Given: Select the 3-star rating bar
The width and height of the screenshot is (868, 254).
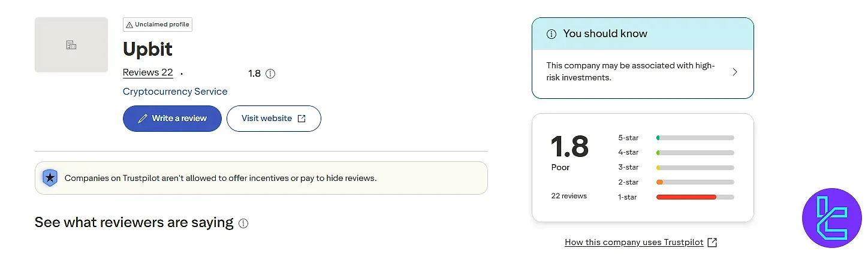Looking at the screenshot, I should [695, 168].
